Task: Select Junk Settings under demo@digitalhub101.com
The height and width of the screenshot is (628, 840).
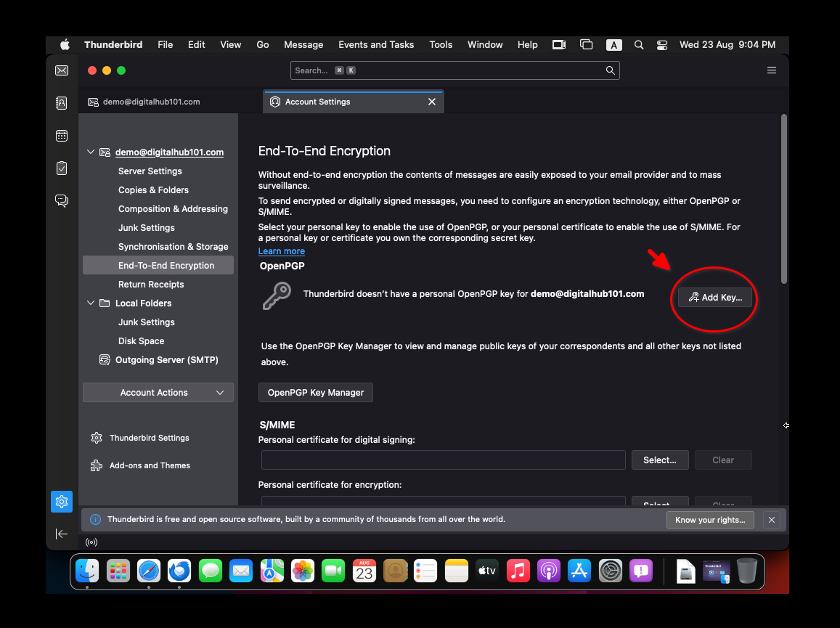Action: coord(146,228)
